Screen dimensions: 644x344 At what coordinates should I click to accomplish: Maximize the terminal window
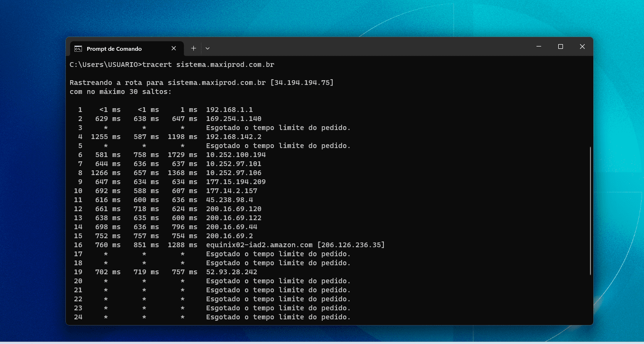point(561,46)
